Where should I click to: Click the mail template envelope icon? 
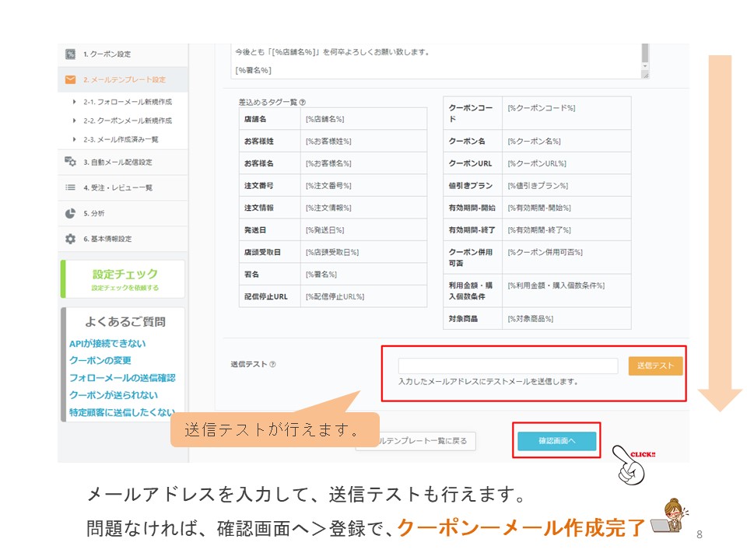pos(70,79)
